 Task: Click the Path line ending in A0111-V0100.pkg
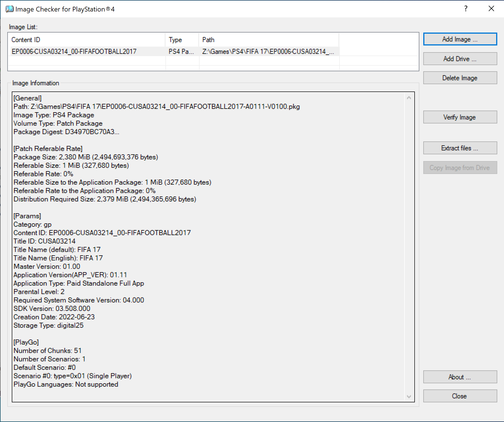point(157,106)
